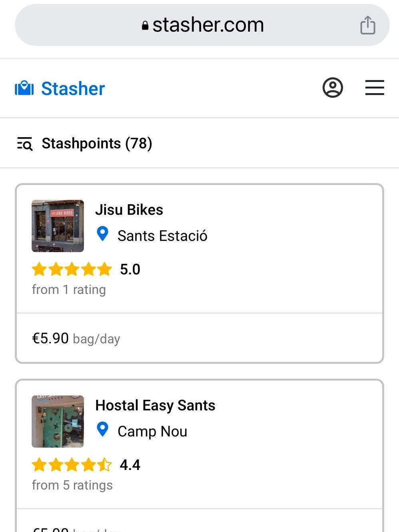Open the Hostal Easy Sants thumbnail
The height and width of the screenshot is (532, 399).
pos(58,421)
